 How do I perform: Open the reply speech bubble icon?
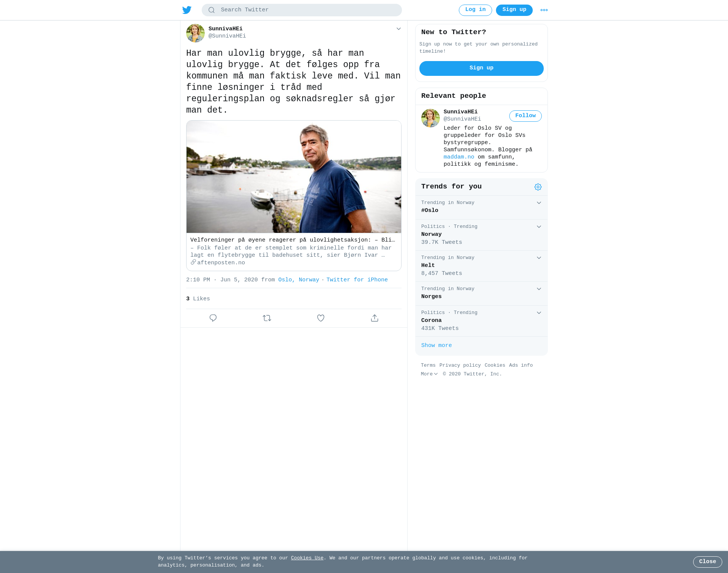coord(213,318)
